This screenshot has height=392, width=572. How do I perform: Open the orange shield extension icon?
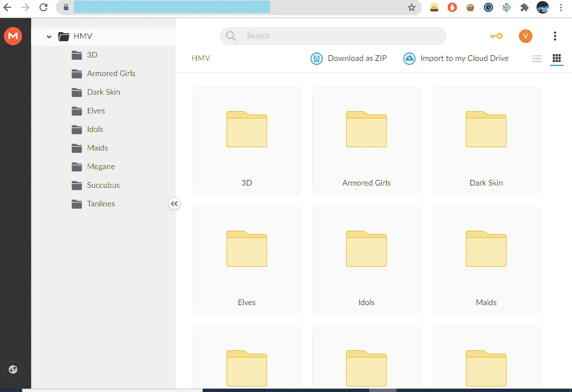tap(452, 7)
